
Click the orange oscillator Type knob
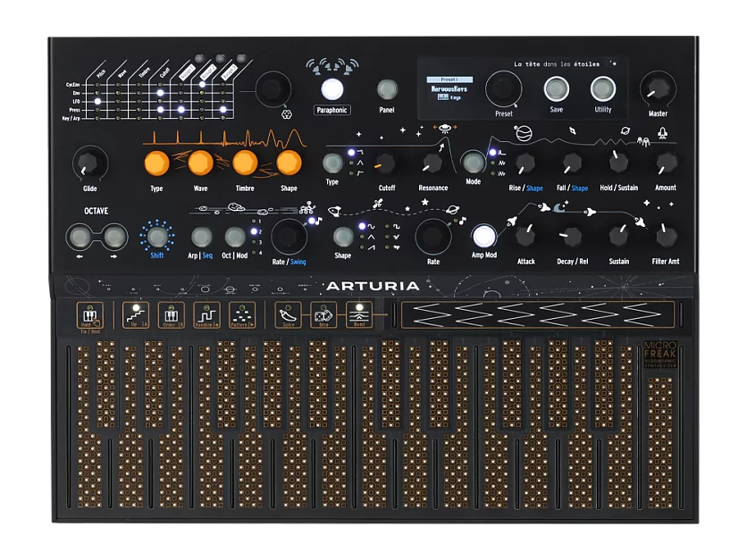[156, 163]
